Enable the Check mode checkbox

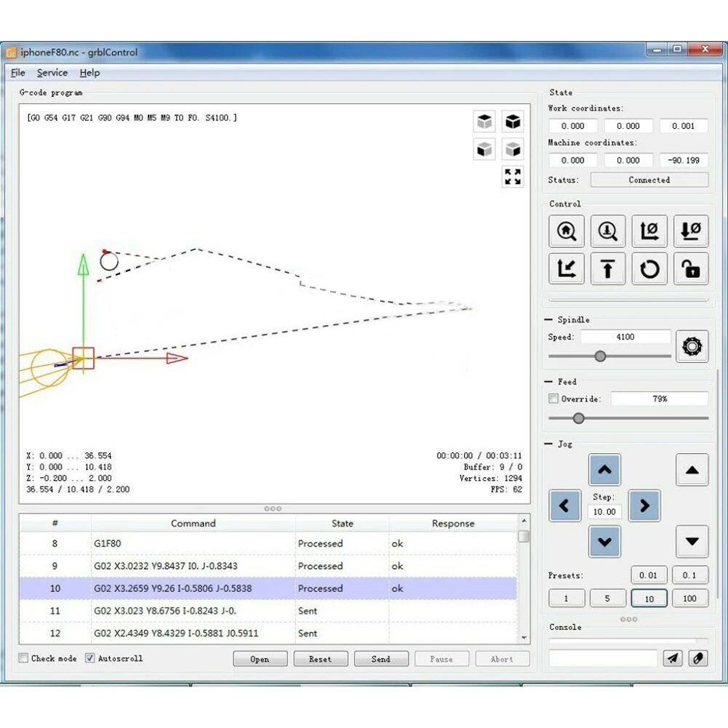[x=25, y=658]
